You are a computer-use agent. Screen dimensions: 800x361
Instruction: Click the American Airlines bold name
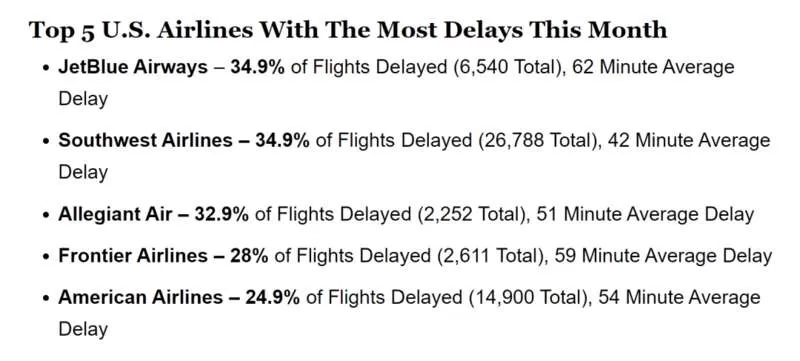(x=140, y=297)
